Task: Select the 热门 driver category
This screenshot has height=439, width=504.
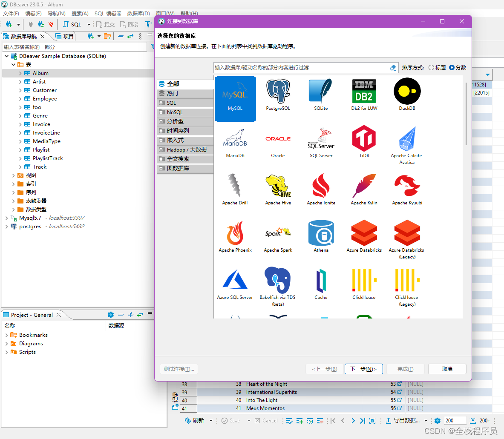Action: [x=185, y=93]
